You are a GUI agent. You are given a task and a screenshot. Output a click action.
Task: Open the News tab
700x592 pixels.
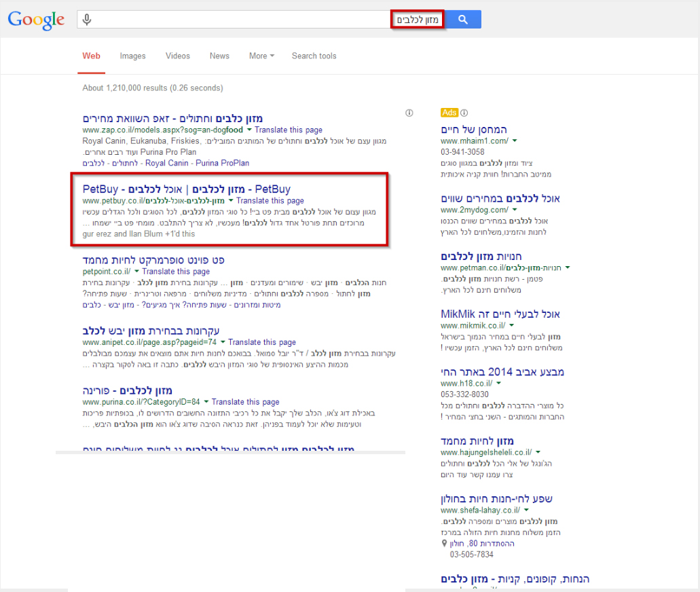[x=219, y=56]
